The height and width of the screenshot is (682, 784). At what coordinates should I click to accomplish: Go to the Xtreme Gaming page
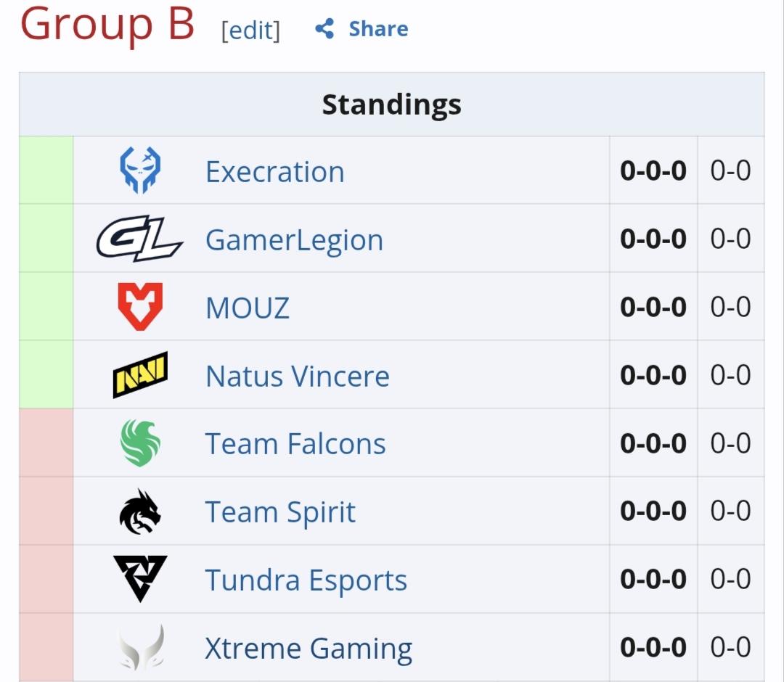tap(309, 649)
